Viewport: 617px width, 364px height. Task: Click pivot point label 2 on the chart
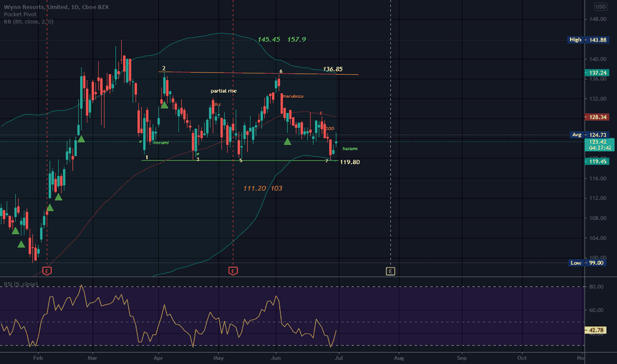point(164,68)
